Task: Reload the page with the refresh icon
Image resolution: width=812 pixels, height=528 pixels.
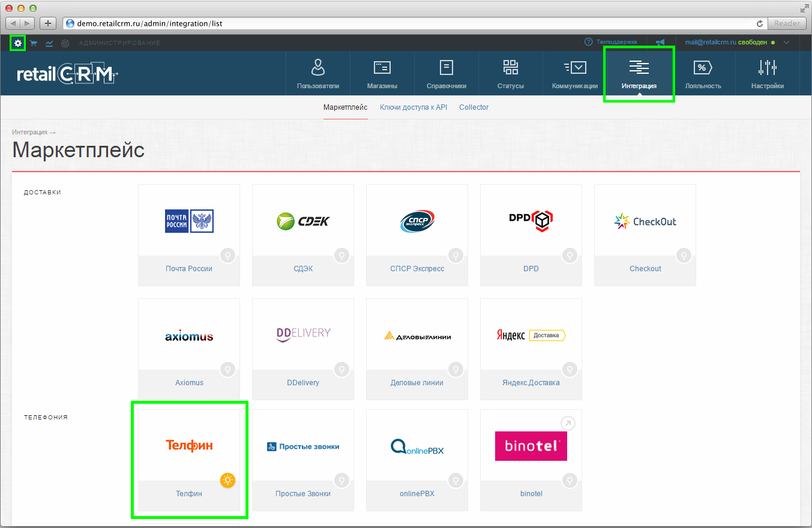Action: coord(760,23)
